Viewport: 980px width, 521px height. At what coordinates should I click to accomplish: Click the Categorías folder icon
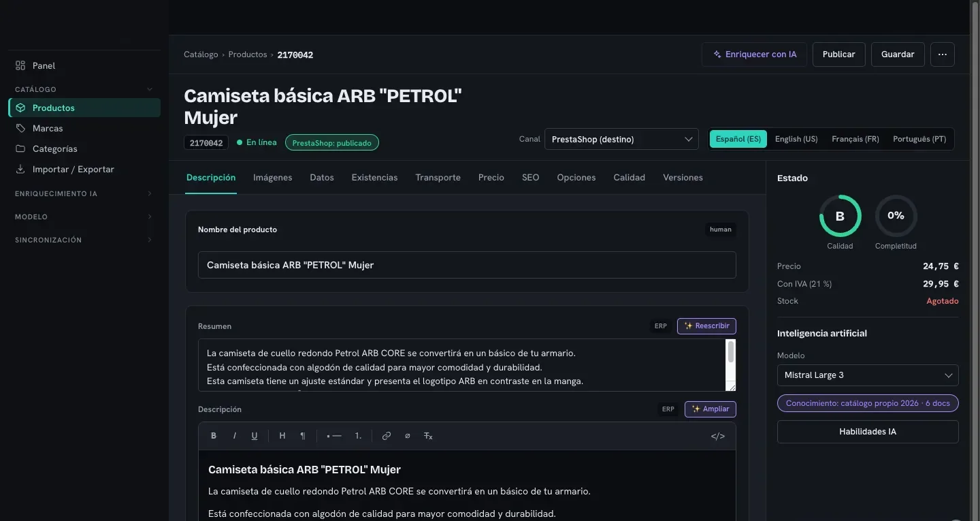tap(20, 148)
